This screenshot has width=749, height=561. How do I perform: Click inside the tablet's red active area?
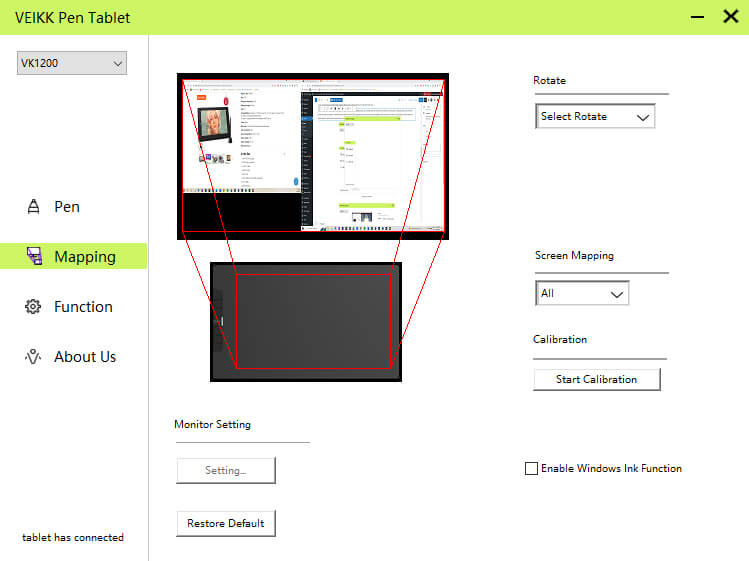[313, 320]
